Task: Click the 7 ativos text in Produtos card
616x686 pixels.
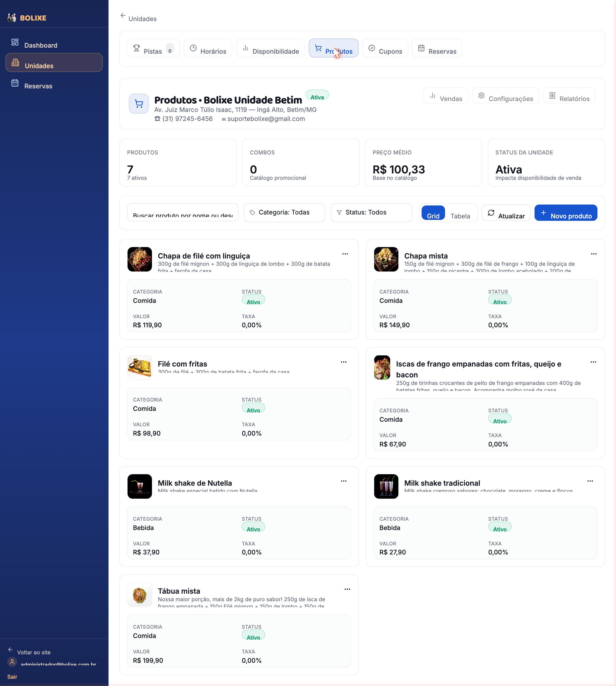Action: pos(137,178)
